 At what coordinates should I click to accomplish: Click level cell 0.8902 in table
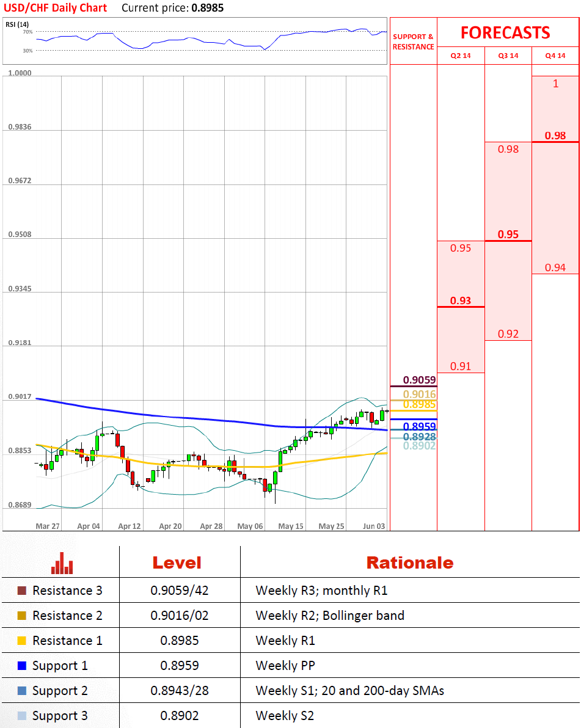pos(179,716)
